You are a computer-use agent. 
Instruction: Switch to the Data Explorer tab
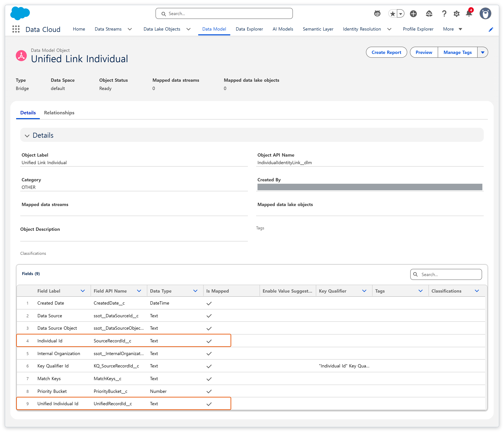[x=249, y=29]
